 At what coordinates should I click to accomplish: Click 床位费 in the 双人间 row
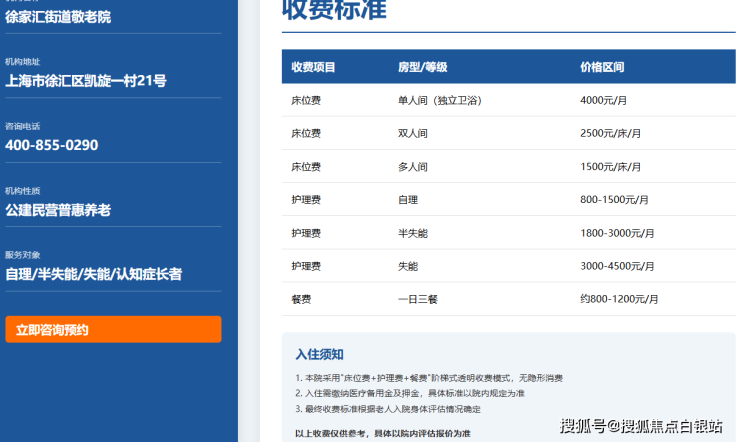coord(306,133)
